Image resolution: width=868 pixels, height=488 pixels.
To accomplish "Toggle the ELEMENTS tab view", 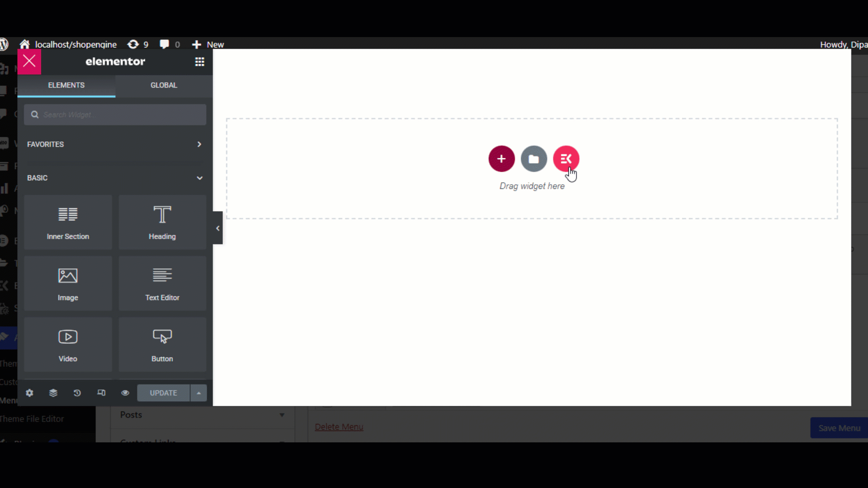I will point(67,84).
